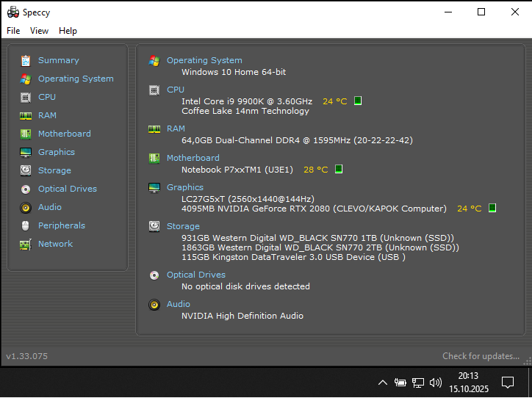The width and height of the screenshot is (532, 398).
Task: Open the Storage heading link in the summary pane
Action: 183,226
